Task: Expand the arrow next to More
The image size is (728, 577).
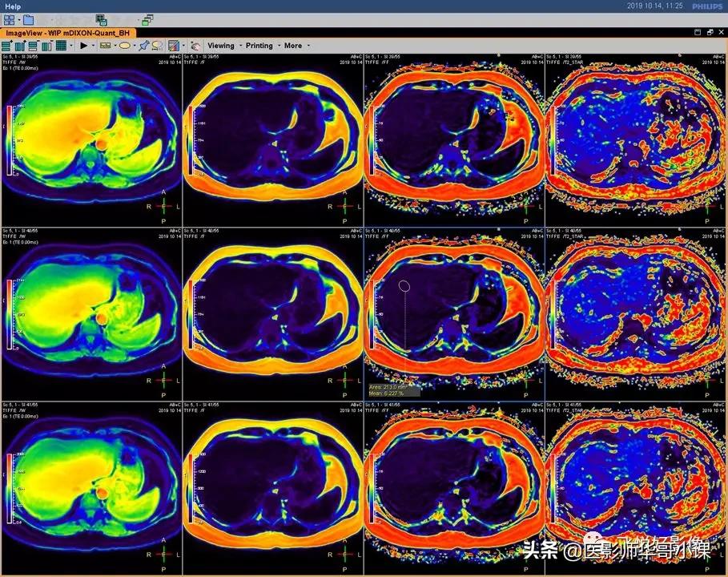Action: point(308,46)
